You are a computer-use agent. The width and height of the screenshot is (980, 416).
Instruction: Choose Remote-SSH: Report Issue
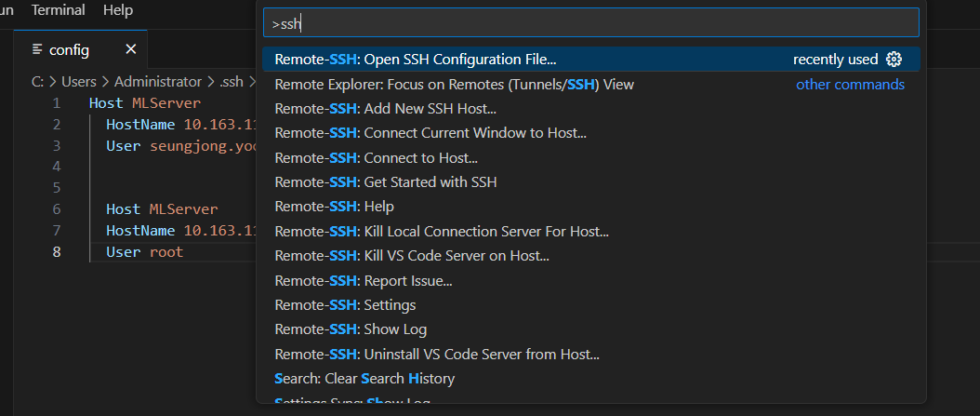click(x=590, y=281)
